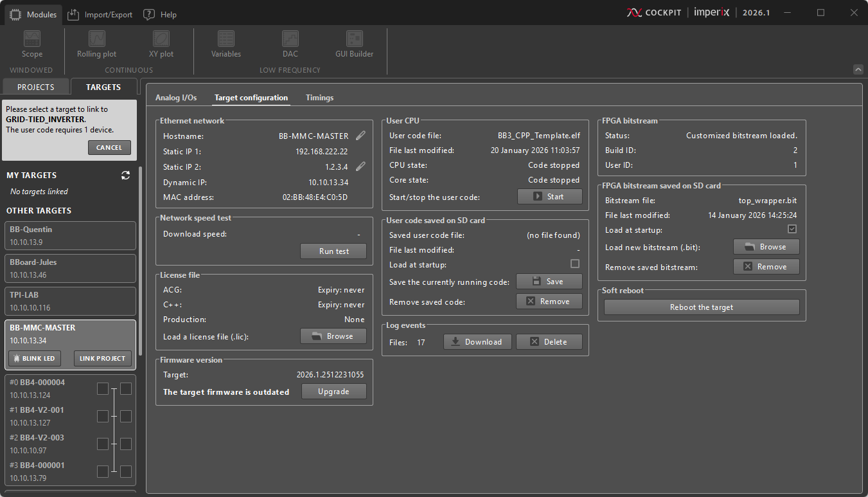Collapse the modules ribbon with chevron
Viewport: 868px width, 497px height.
(858, 69)
